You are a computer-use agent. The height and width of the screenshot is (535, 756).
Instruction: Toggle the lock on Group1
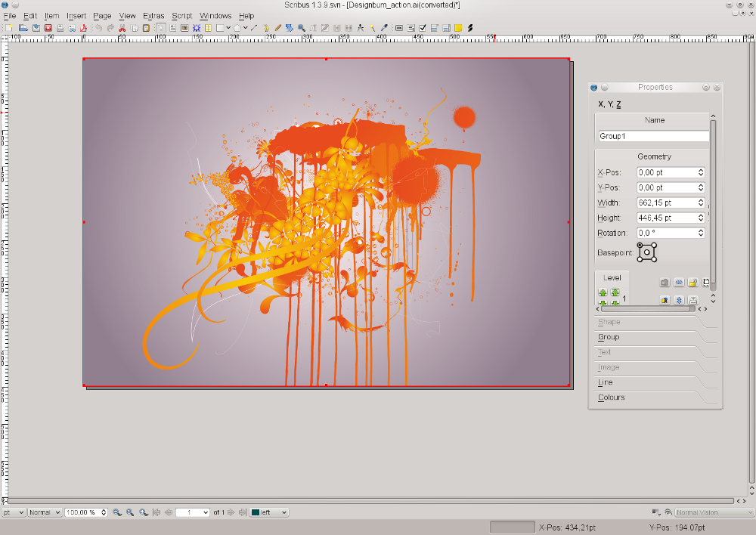click(692, 282)
